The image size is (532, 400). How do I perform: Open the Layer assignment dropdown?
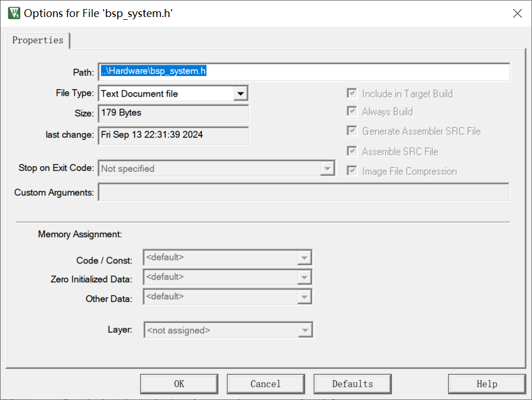[305, 330]
